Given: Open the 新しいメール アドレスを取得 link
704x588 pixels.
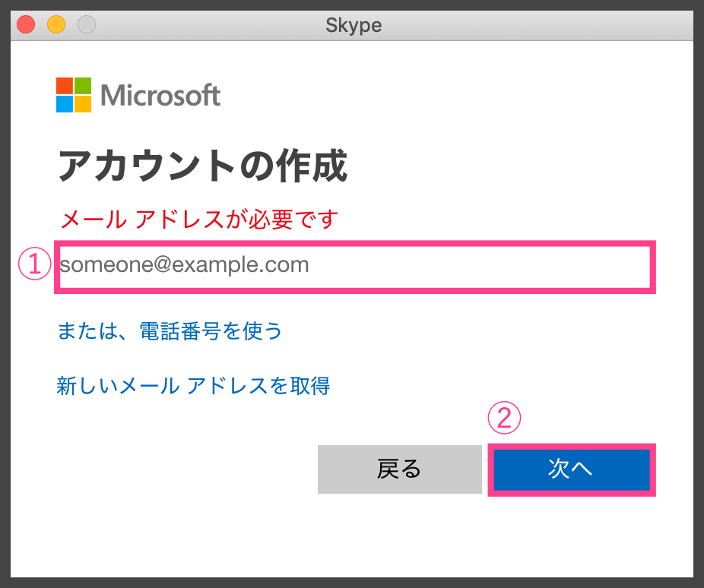Looking at the screenshot, I should [x=193, y=386].
